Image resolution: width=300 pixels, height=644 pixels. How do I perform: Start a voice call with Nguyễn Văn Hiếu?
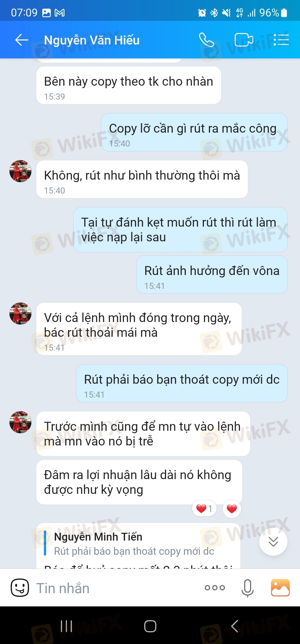tap(206, 40)
